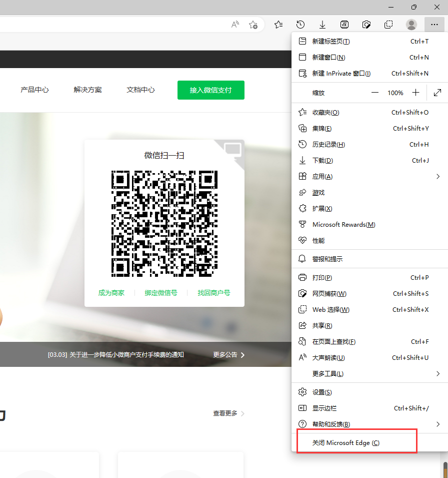
Task: Open 游戏 menu entry
Action: 369,193
